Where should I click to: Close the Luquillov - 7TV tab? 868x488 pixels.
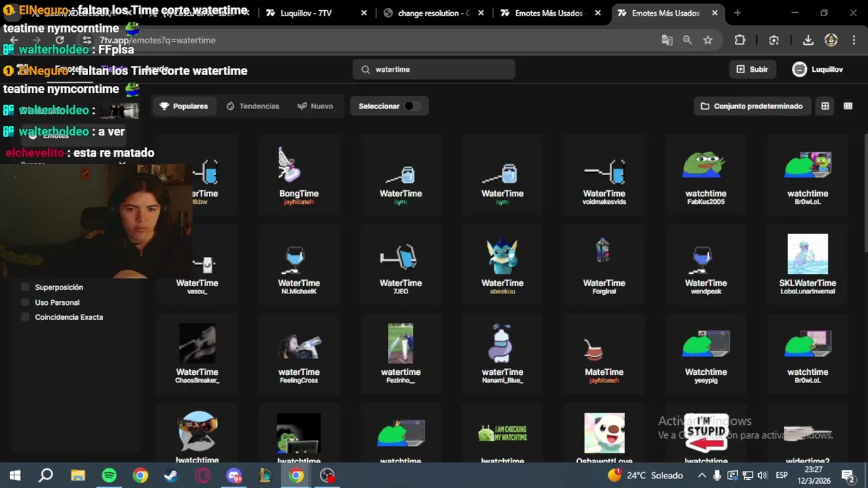click(364, 13)
